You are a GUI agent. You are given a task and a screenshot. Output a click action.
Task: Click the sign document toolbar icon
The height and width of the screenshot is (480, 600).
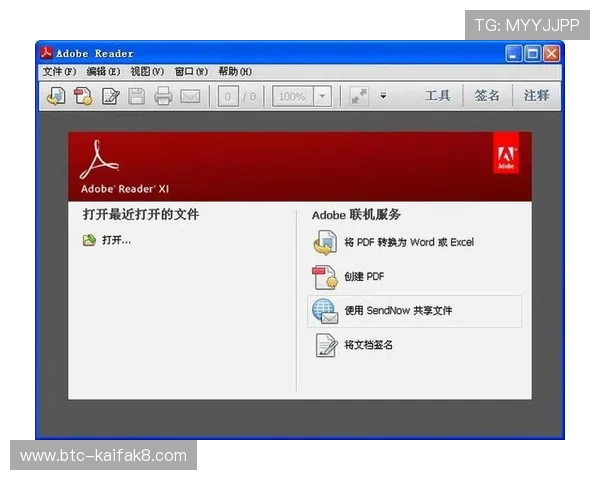point(111,96)
